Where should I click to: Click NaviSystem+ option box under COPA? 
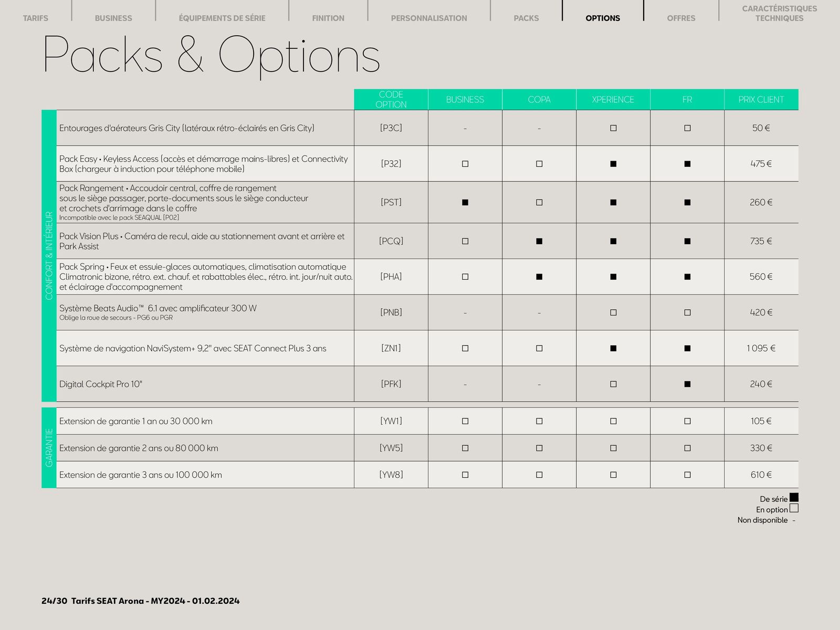click(x=539, y=348)
